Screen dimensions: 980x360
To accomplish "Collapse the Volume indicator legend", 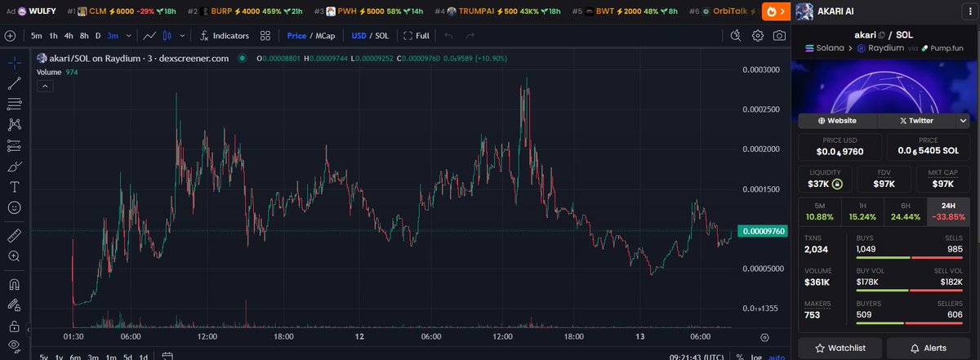I will point(46,85).
